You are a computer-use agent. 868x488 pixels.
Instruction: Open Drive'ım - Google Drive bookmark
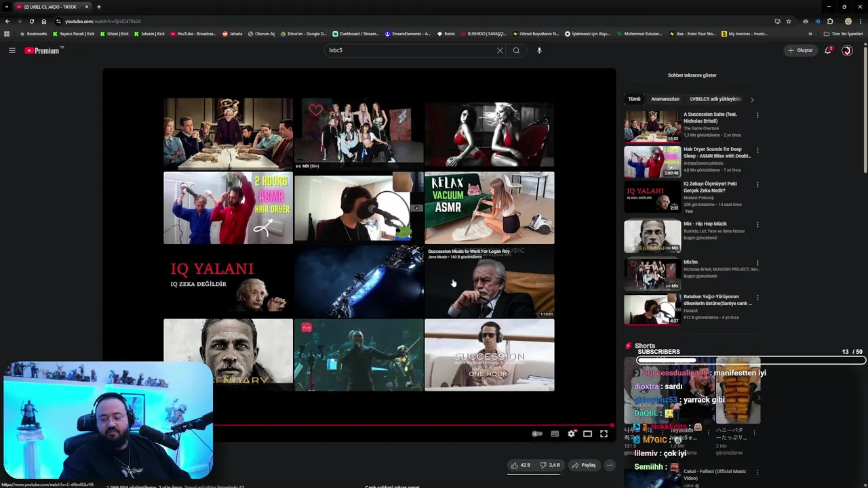[x=303, y=33]
